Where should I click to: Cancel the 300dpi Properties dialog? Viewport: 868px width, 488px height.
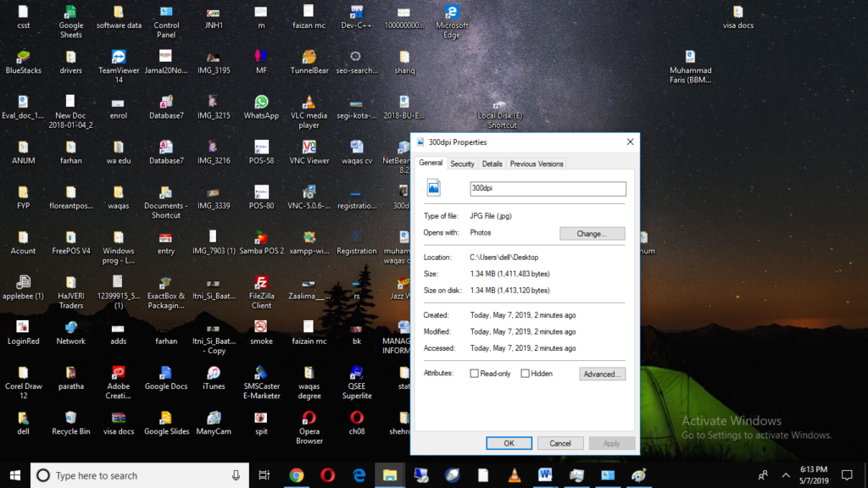coord(560,443)
